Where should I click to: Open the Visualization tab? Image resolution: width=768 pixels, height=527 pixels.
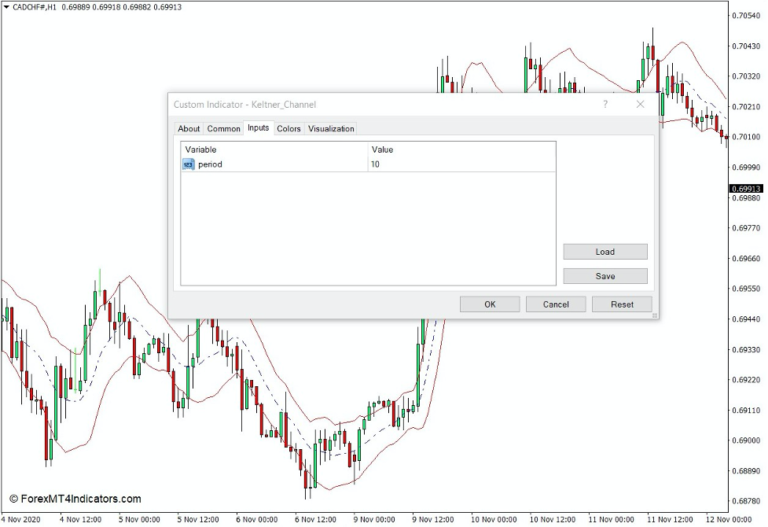tap(331, 129)
